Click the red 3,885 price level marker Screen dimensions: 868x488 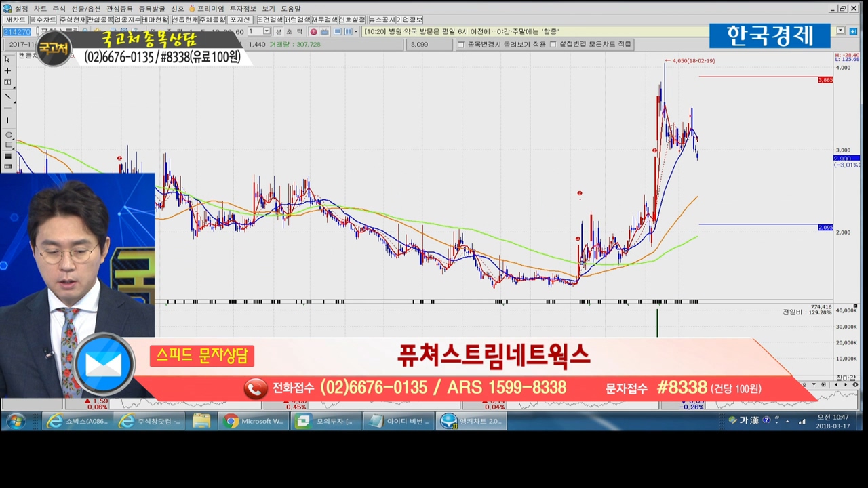point(825,80)
